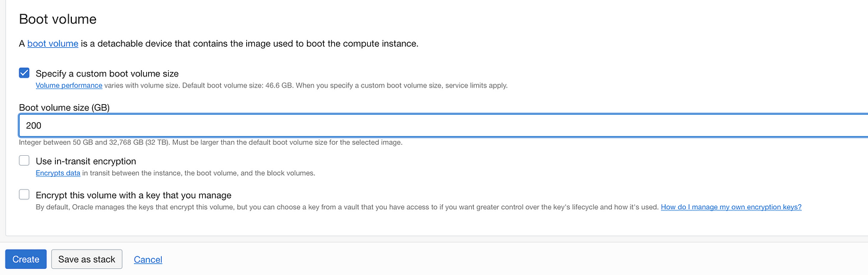868x275 pixels.
Task: Click the 'Integer between 50 GB' hint text
Action: coord(211,142)
